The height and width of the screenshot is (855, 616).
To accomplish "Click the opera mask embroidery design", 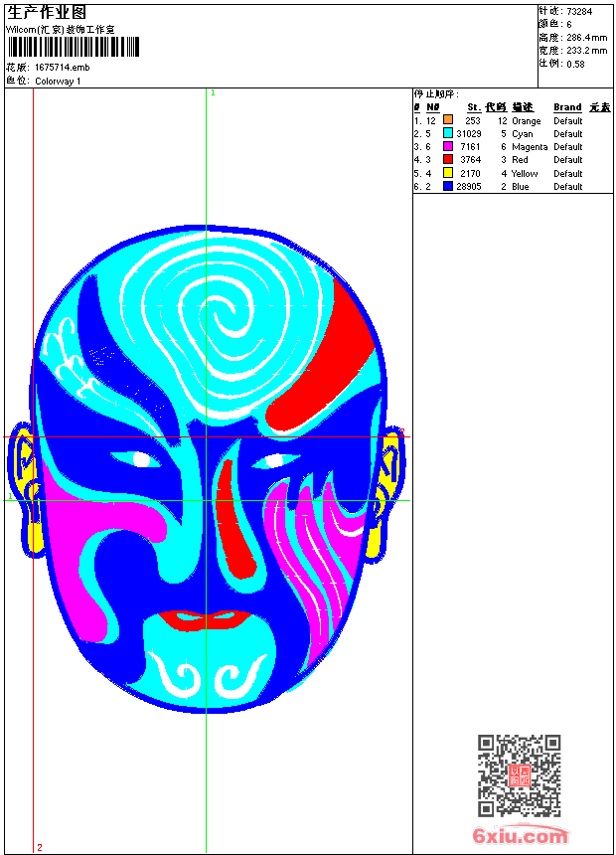I will pyautogui.click(x=206, y=469).
